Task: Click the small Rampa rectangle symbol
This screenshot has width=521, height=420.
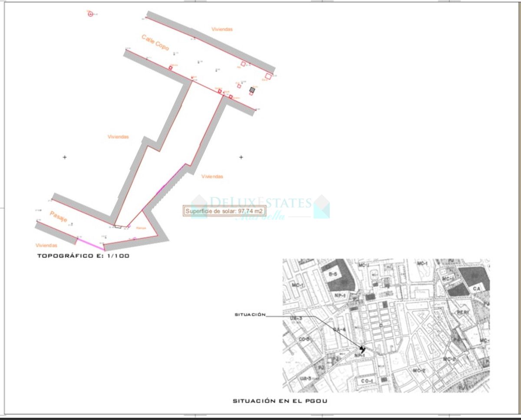Action: pos(118,227)
